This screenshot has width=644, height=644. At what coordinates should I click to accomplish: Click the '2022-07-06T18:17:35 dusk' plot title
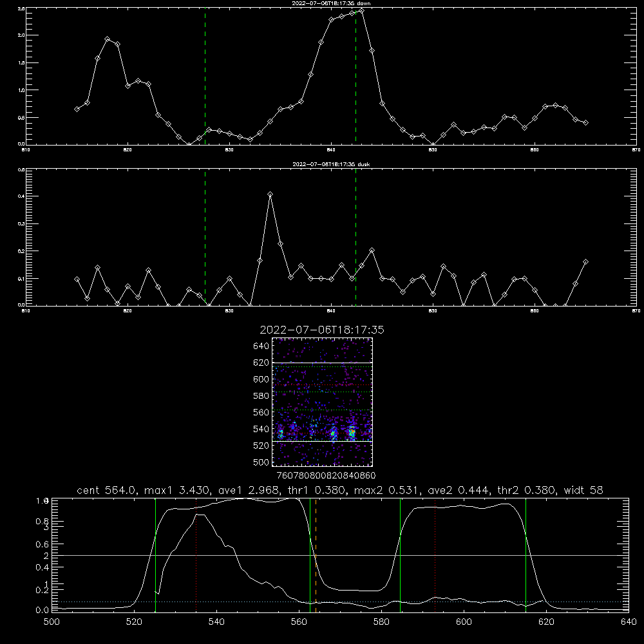tap(330, 164)
